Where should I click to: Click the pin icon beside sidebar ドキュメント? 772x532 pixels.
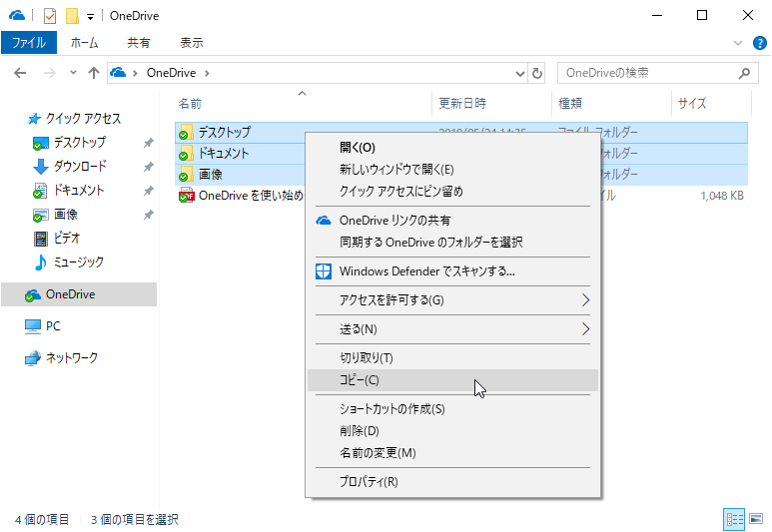tap(148, 191)
